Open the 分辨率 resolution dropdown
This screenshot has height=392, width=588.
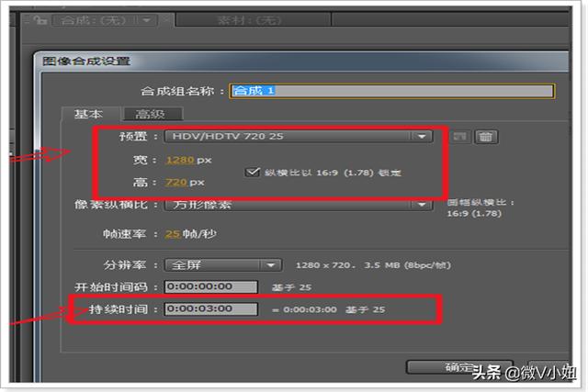[x=222, y=265]
